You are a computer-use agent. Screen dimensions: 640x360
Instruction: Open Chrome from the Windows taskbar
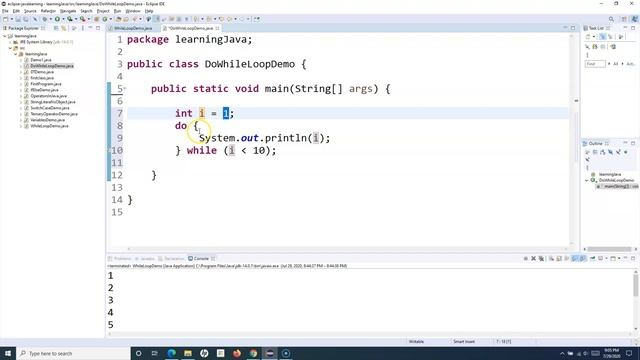tap(253, 353)
